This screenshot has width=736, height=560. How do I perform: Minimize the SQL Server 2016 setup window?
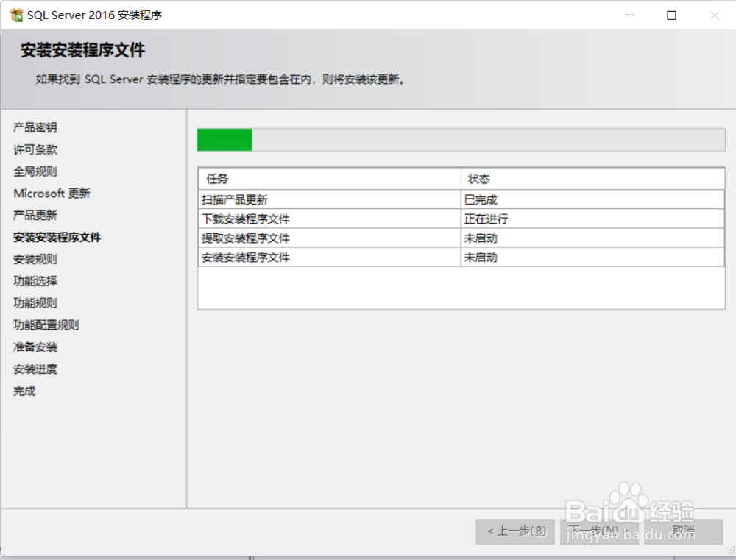coord(629,15)
